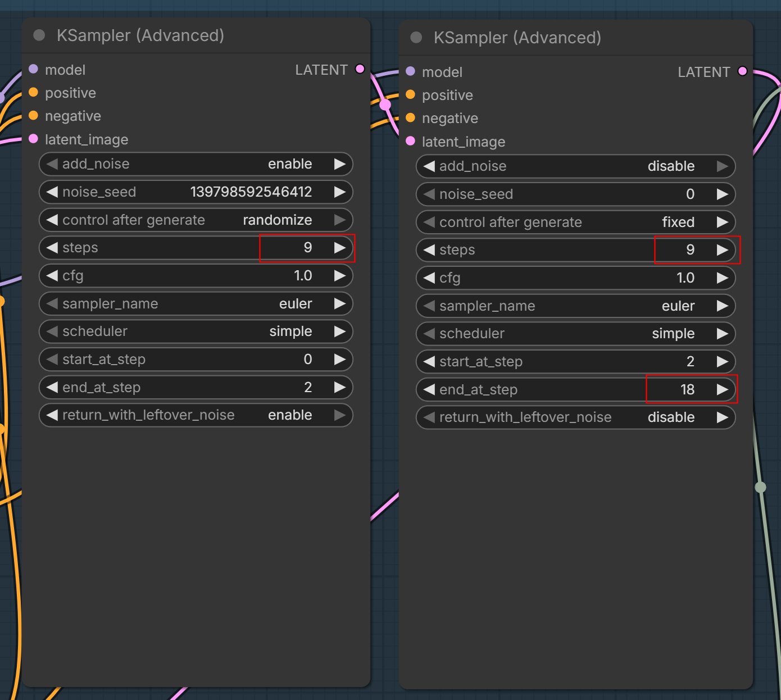Increase end_at_step 18 with its right arrow
The width and height of the screenshot is (781, 700).
[x=722, y=390]
